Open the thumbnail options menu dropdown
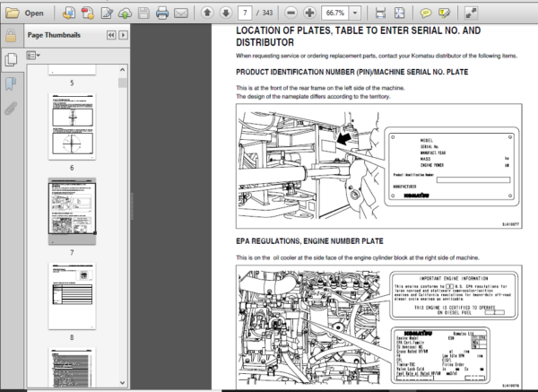This screenshot has width=538, height=392. [x=33, y=56]
